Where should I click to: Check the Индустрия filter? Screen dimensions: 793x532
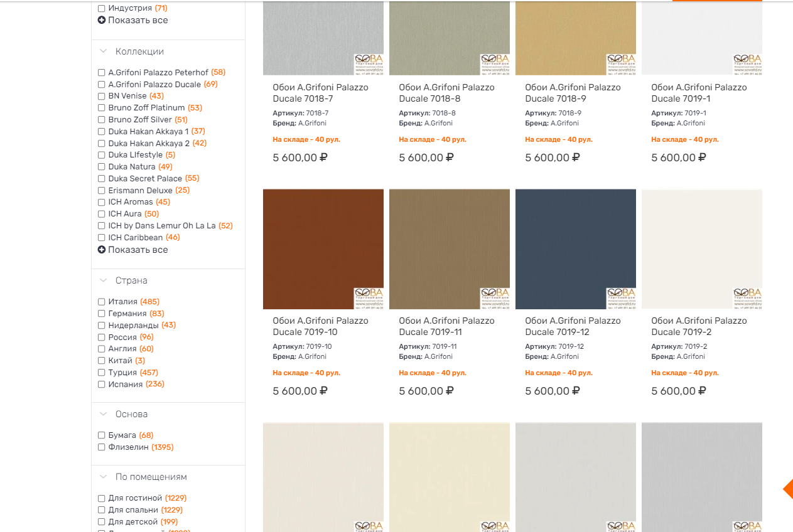[102, 9]
